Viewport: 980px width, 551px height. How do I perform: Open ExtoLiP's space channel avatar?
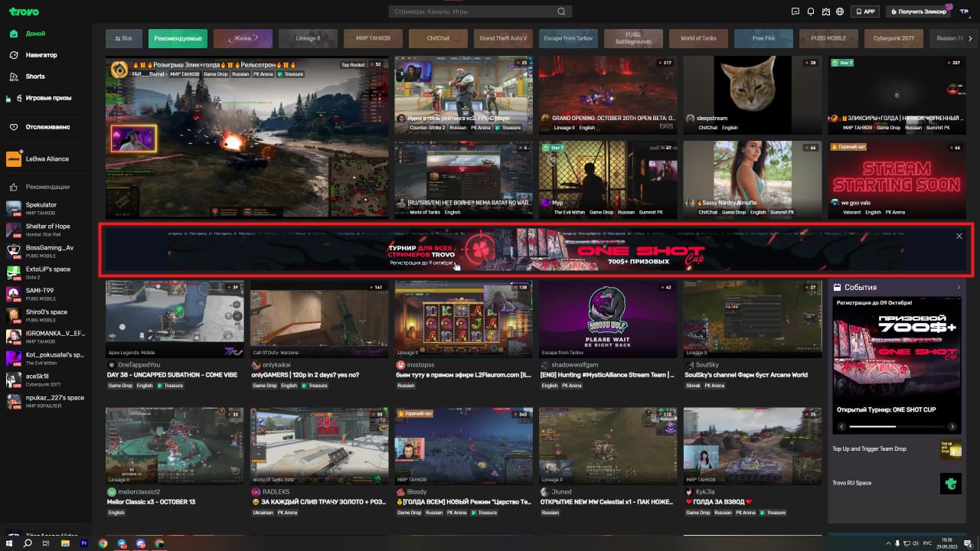pyautogui.click(x=13, y=272)
